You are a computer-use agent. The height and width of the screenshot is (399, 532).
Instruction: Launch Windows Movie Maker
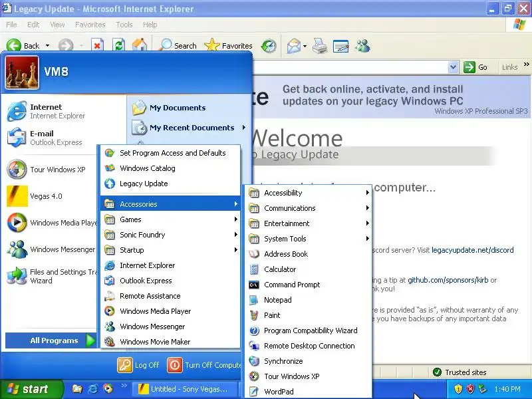click(170, 342)
